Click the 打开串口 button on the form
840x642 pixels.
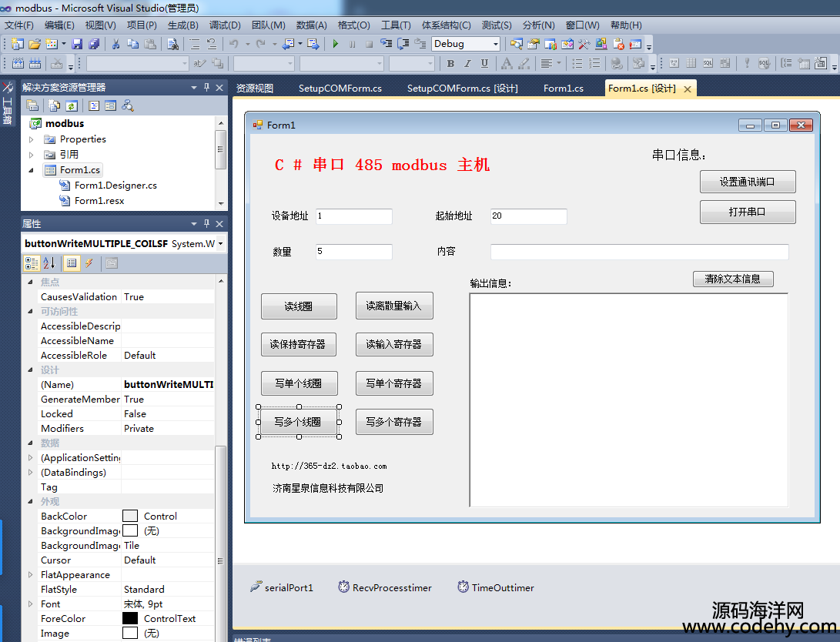pyautogui.click(x=747, y=212)
